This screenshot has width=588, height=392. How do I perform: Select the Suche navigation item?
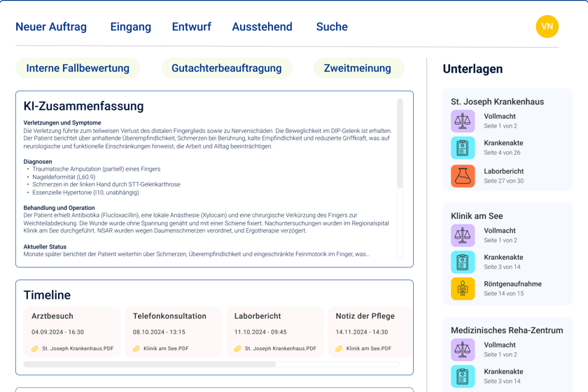pyautogui.click(x=332, y=27)
